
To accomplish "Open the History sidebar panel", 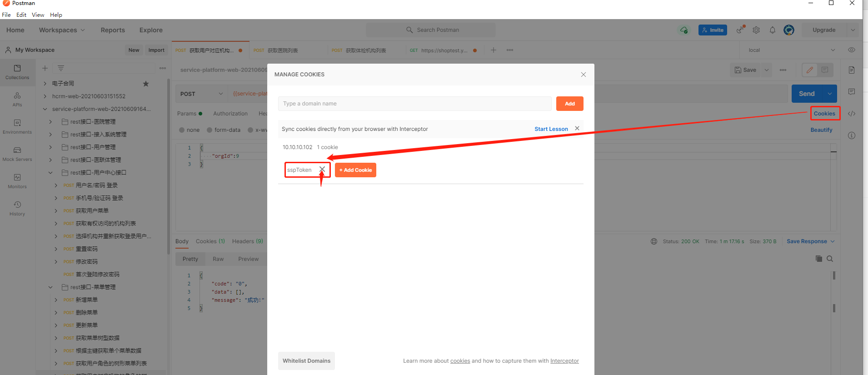I will tap(17, 209).
